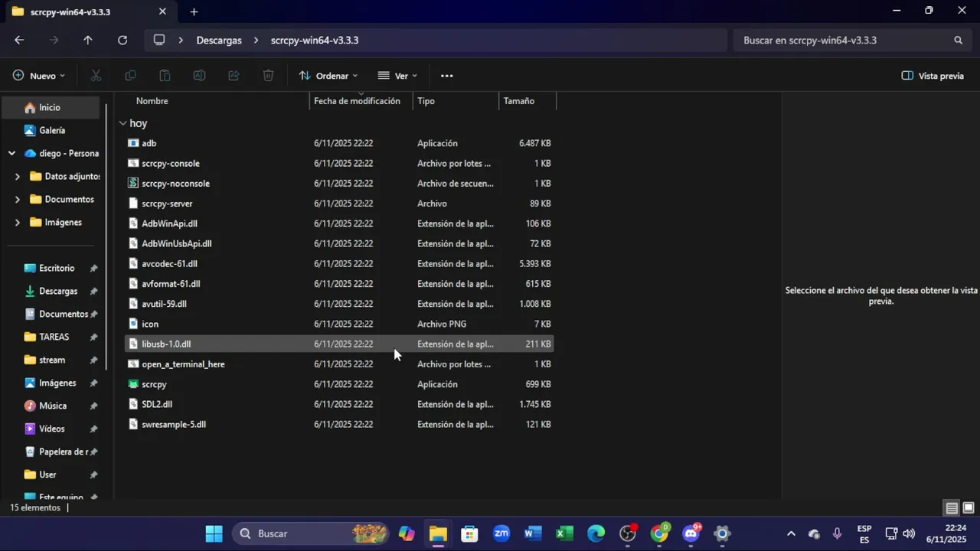Image resolution: width=980 pixels, height=551 pixels.
Task: Click the Windows Start button
Action: point(214,533)
